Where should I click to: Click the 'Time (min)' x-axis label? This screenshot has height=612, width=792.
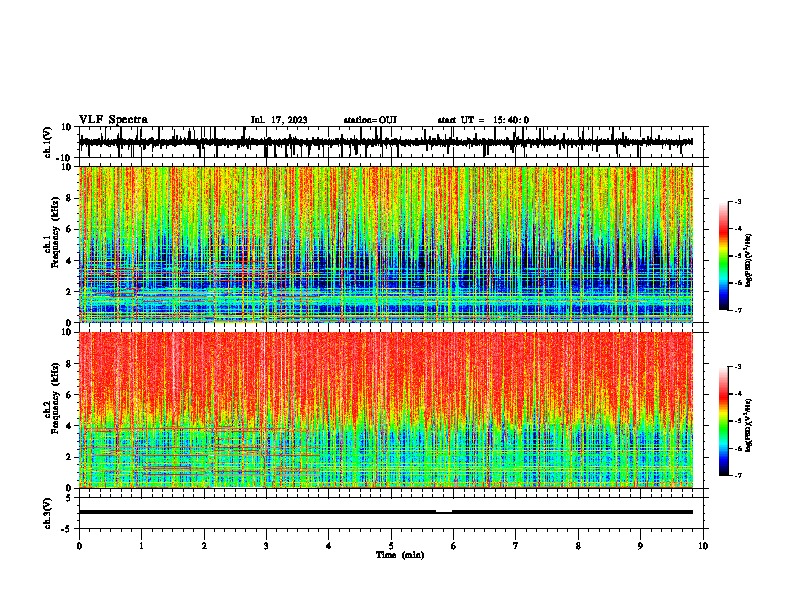coord(400,555)
